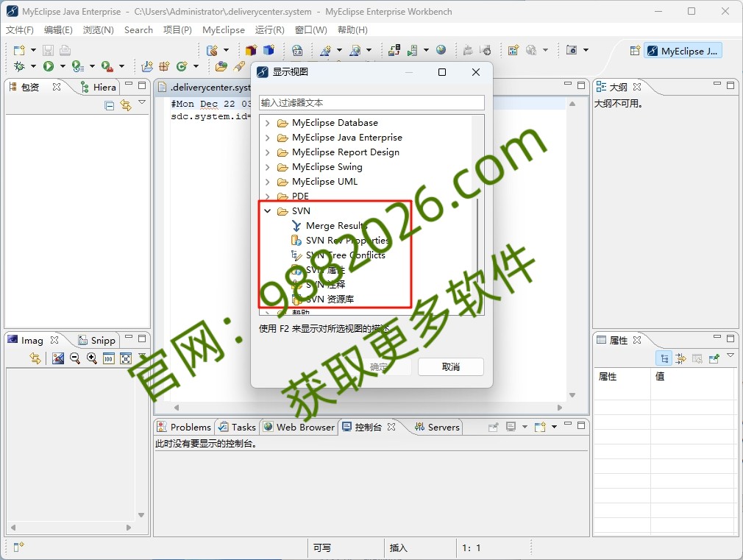Switch to the Hiera tab

point(98,88)
